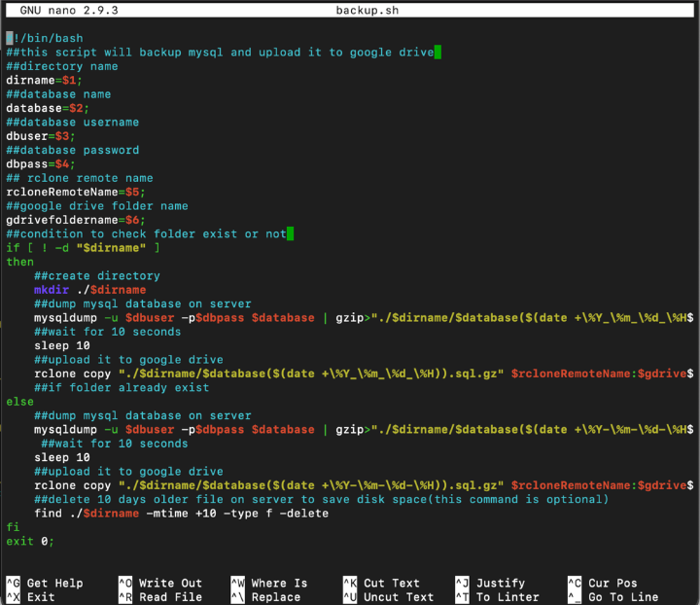Click the comment '##directory name'
The image size is (700, 605).
click(x=62, y=66)
